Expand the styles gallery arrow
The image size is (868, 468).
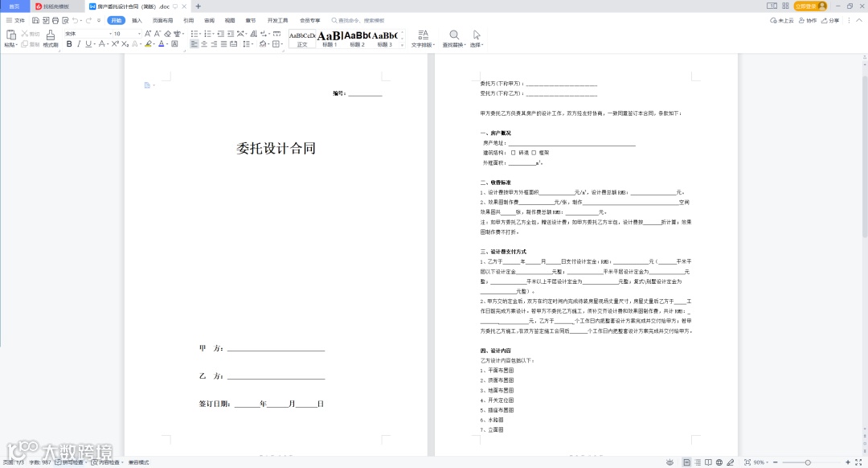point(402,45)
